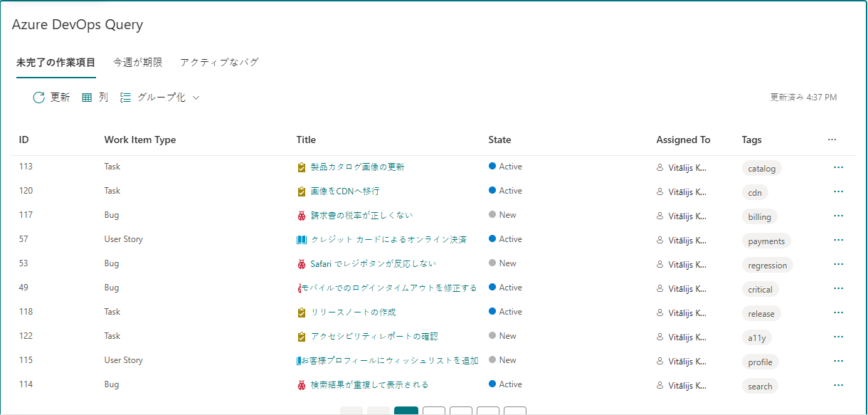The height and width of the screenshot is (415, 868).
Task: Click task icon beside アクセシビリティレポートの確認
Action: point(302,337)
